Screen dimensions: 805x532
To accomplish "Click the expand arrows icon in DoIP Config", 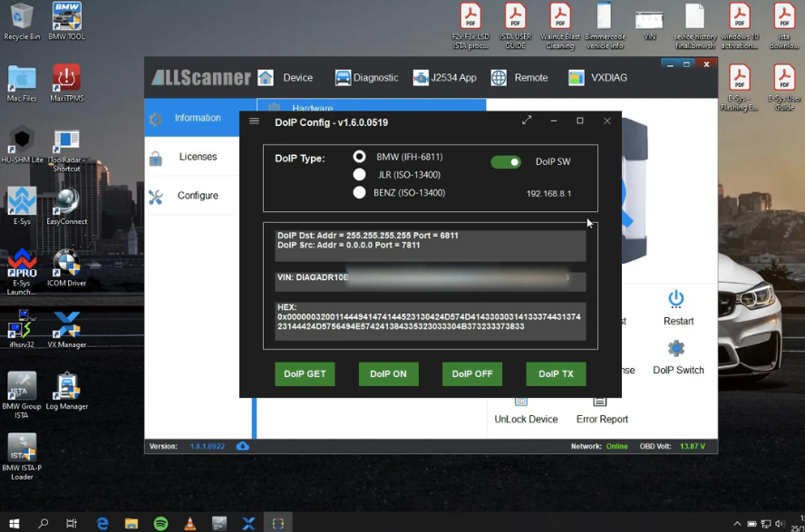I will pos(527,120).
